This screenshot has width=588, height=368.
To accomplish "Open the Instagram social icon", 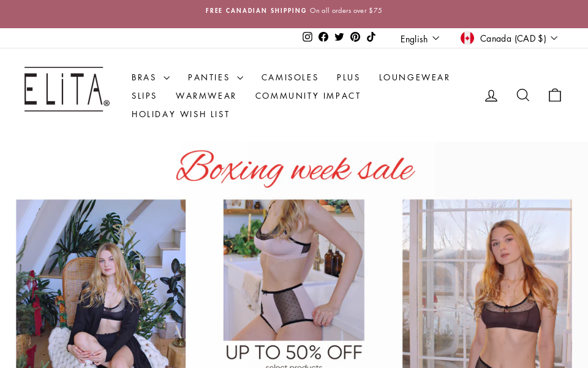I will pyautogui.click(x=307, y=37).
